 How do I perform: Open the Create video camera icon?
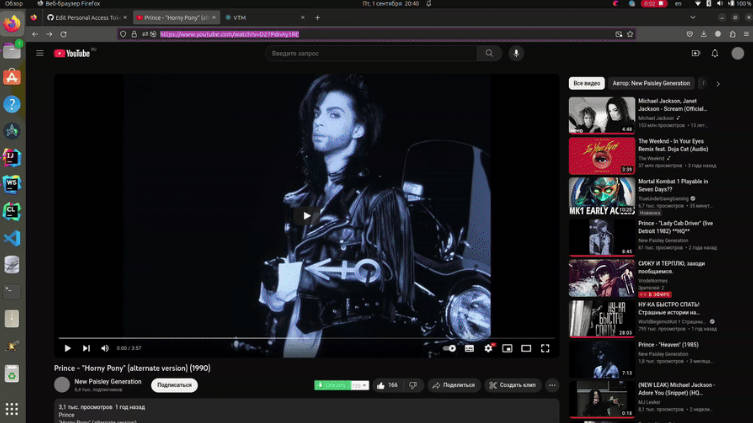(695, 53)
